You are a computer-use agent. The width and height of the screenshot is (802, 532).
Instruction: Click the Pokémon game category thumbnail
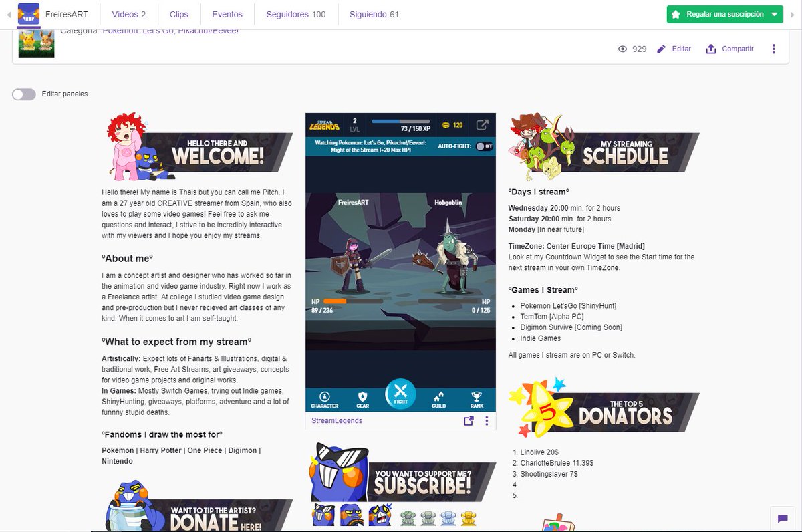tap(36, 44)
